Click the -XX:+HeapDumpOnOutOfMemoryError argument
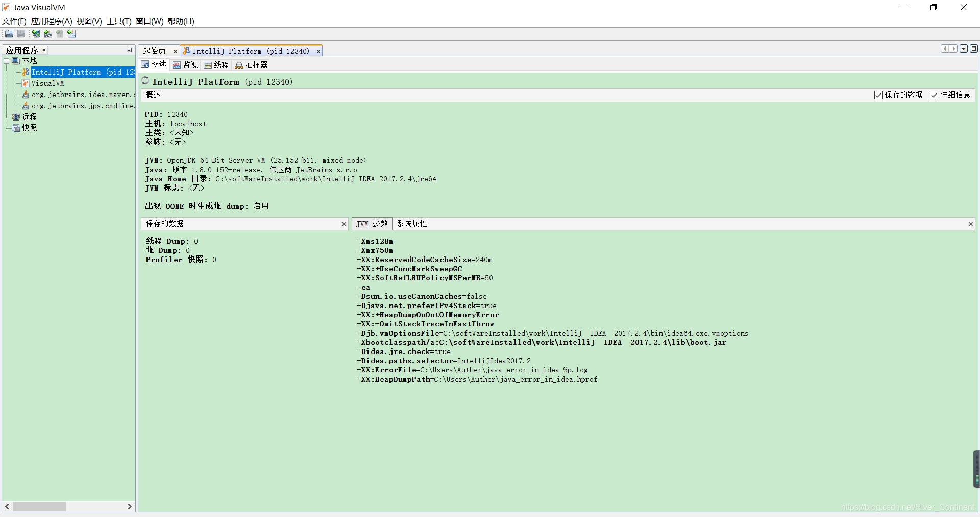 (428, 315)
